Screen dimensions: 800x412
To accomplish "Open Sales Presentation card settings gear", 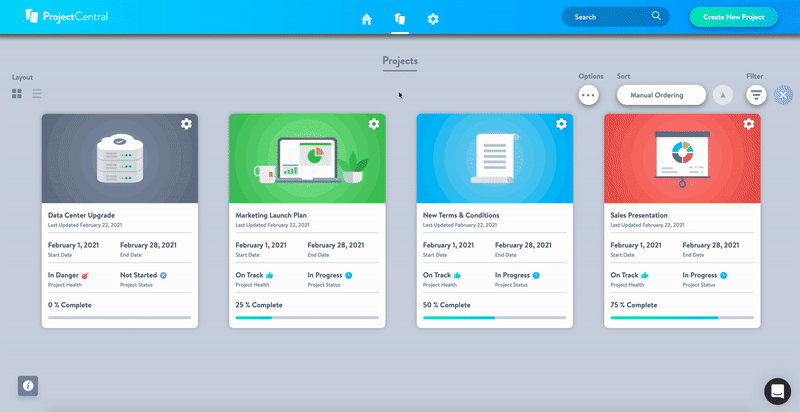I will point(748,124).
